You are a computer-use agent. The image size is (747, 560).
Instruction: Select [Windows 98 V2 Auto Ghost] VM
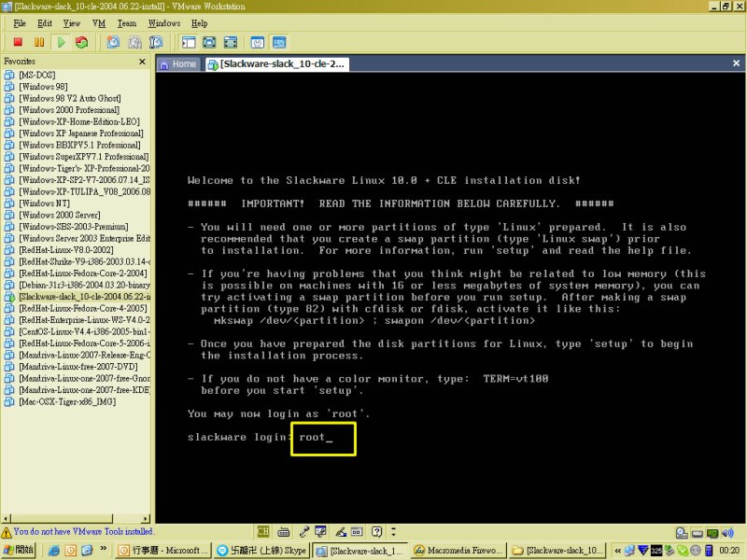pyautogui.click(x=69, y=98)
